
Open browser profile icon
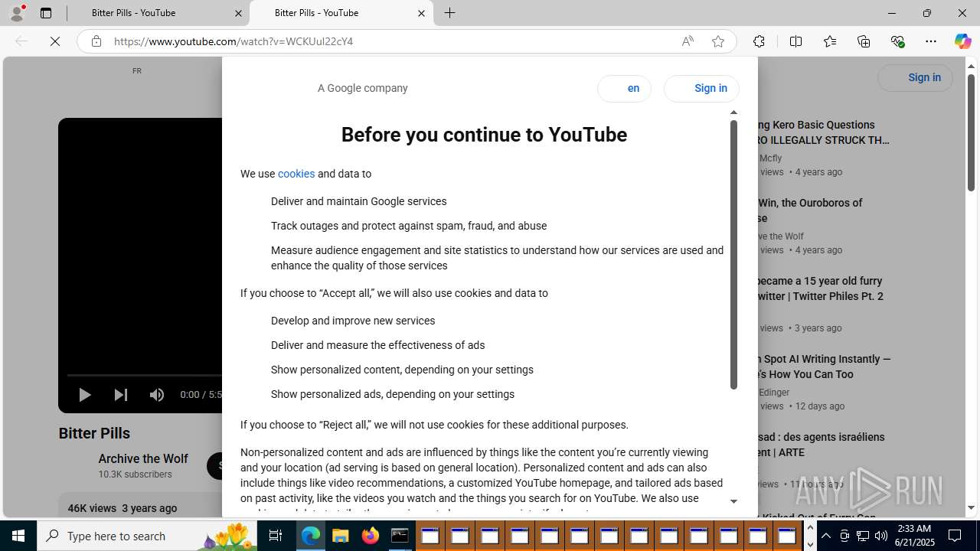[x=17, y=13]
